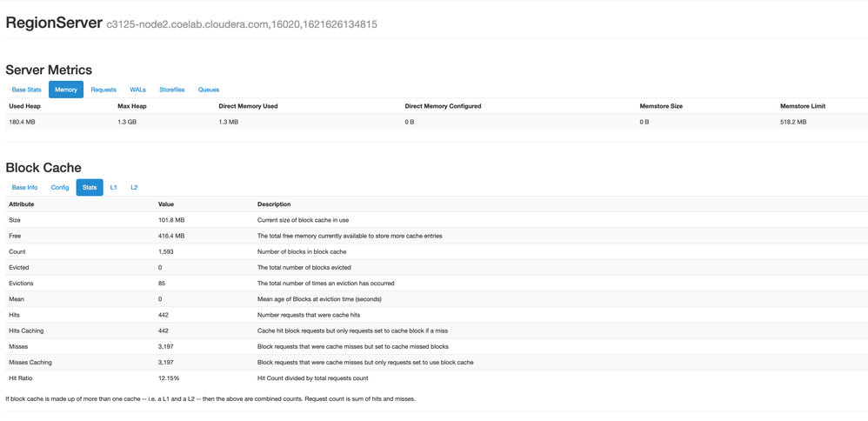Open the Base Stats tab in Server Metrics

(x=27, y=90)
